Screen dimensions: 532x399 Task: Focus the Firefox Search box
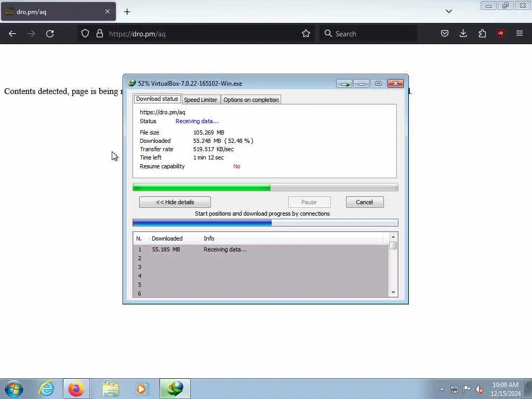pos(368,34)
